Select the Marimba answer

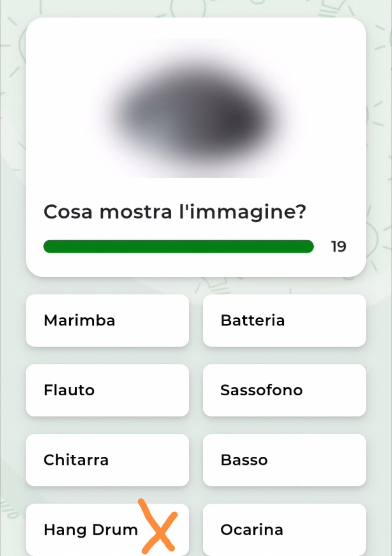[107, 321]
